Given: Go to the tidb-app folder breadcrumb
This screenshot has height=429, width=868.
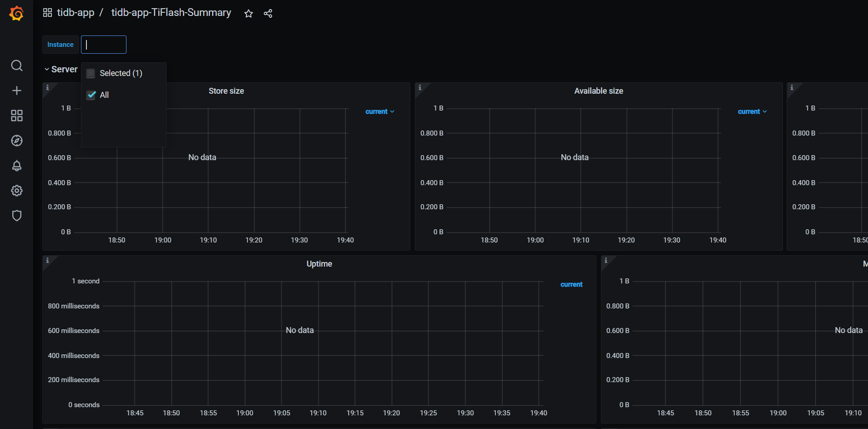Looking at the screenshot, I should click(x=76, y=13).
